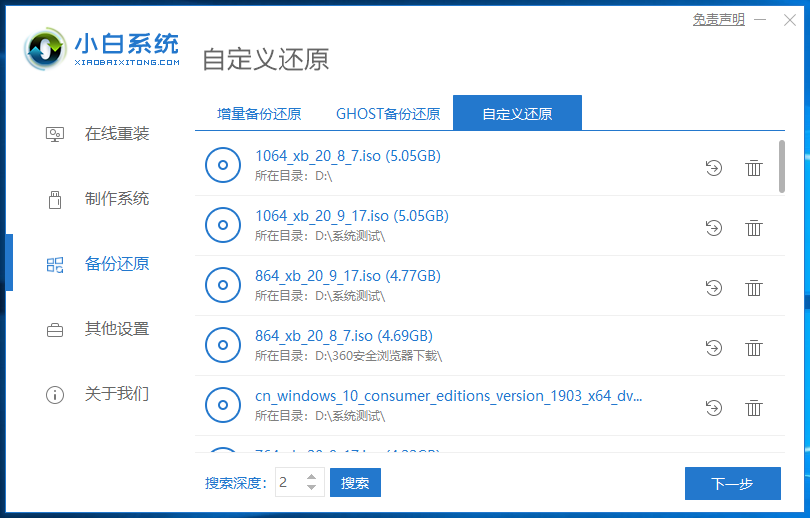Viewport: 810px width, 518px height.
Task: Click the briefcase icon next to 其他设置
Action: [x=55, y=330]
